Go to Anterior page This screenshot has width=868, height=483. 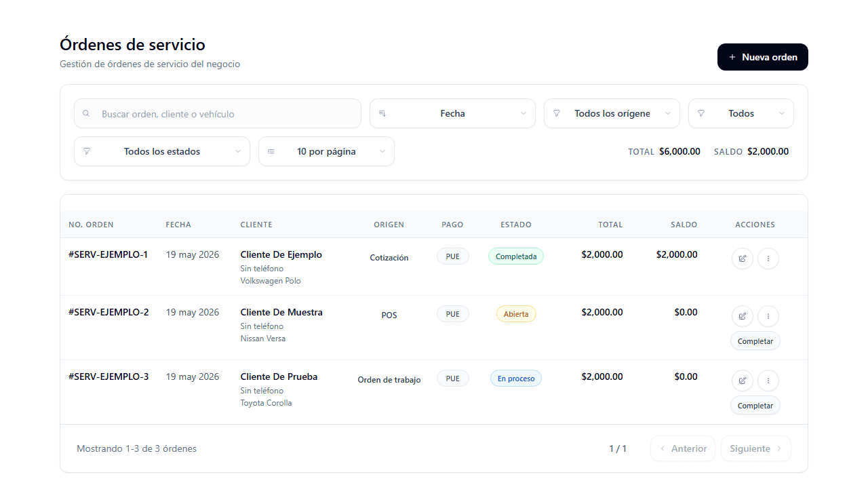[683, 448]
